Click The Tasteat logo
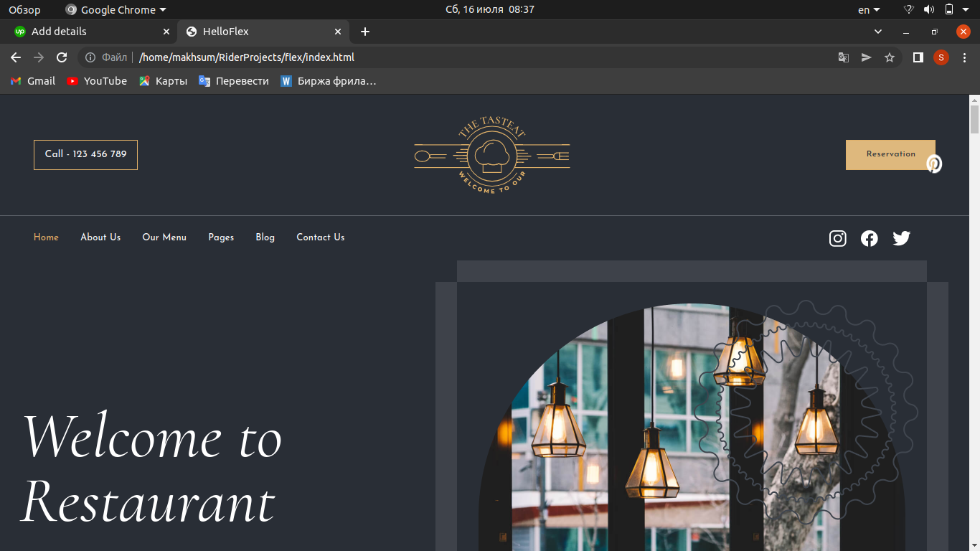This screenshot has width=980, height=551. (x=492, y=155)
